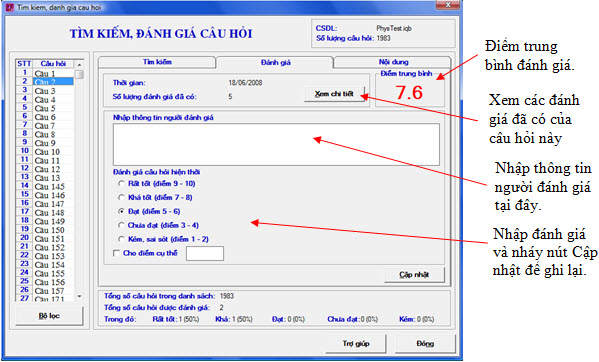This screenshot has width=599, height=362.
Task: Choose the 'Khá tốt (điểm 7 - 8)' option
Action: [x=121, y=197]
